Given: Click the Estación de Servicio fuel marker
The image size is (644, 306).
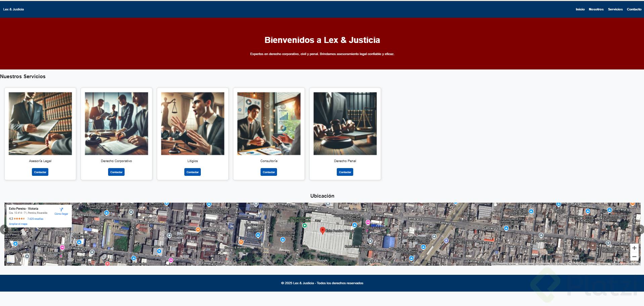Looking at the screenshot, I should [x=446, y=240].
